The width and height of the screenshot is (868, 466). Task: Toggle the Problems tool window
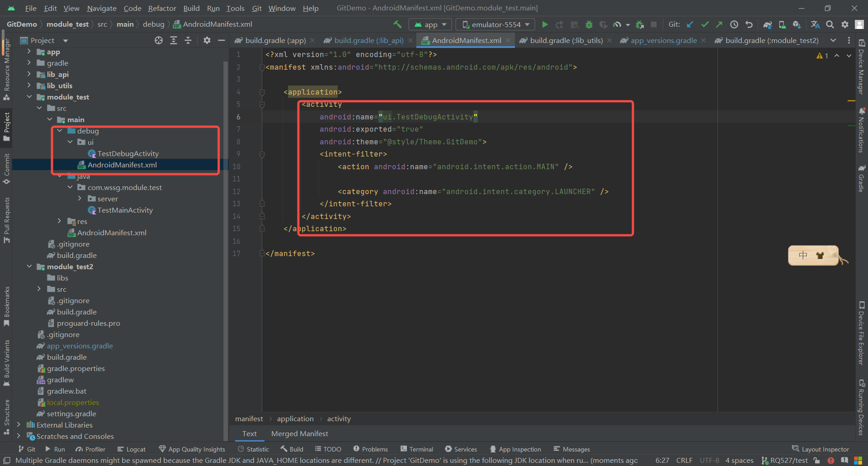coord(370,449)
